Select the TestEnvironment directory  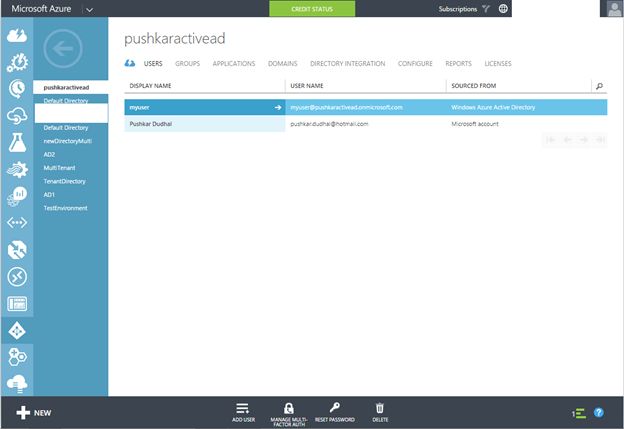pyautogui.click(x=65, y=208)
